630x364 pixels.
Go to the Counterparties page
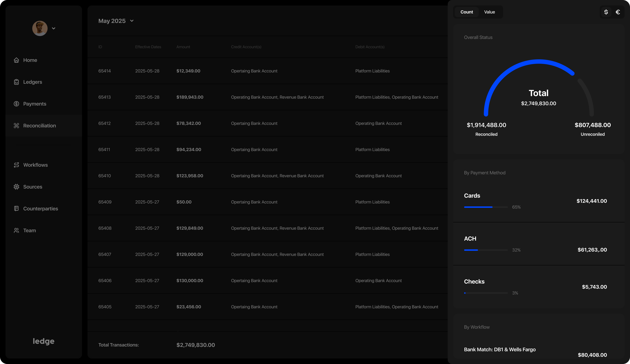pos(40,208)
